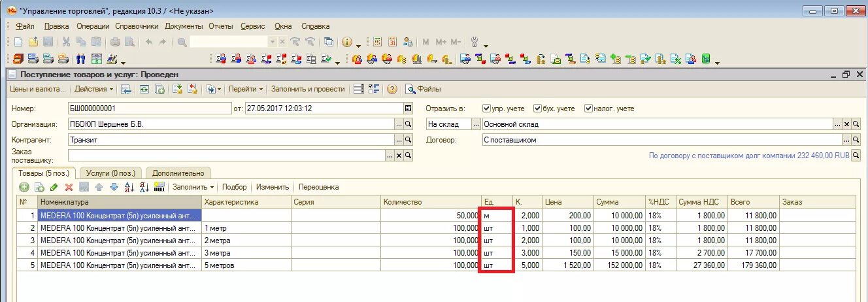Click the orange book icon in second toolbar
The width and height of the screenshot is (868, 302).
coord(18,59)
